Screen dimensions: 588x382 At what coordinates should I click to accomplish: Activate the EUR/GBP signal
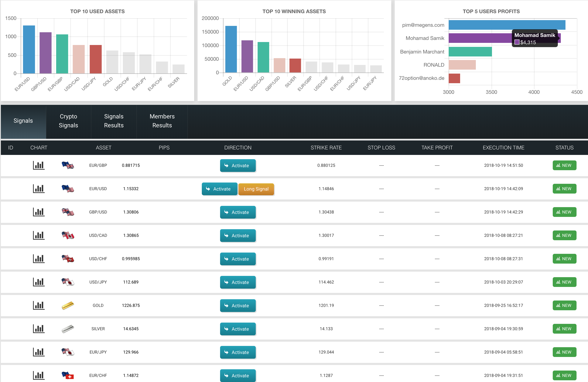238,166
